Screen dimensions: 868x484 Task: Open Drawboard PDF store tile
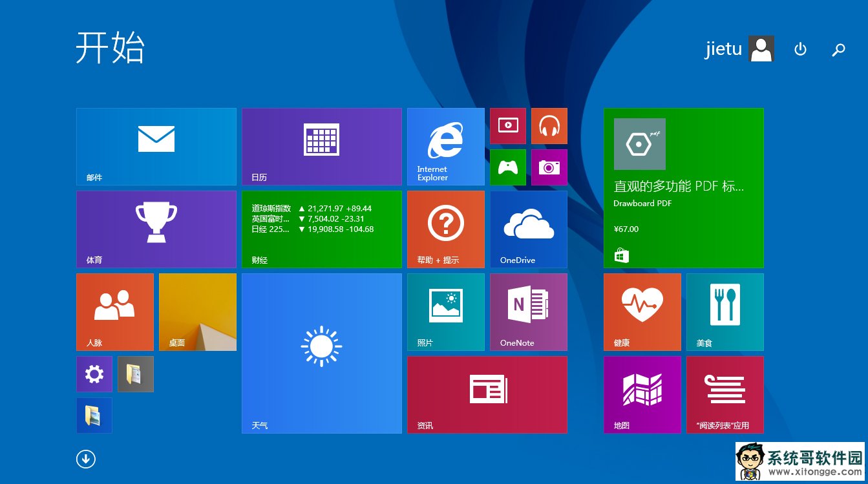pyautogui.click(x=683, y=188)
